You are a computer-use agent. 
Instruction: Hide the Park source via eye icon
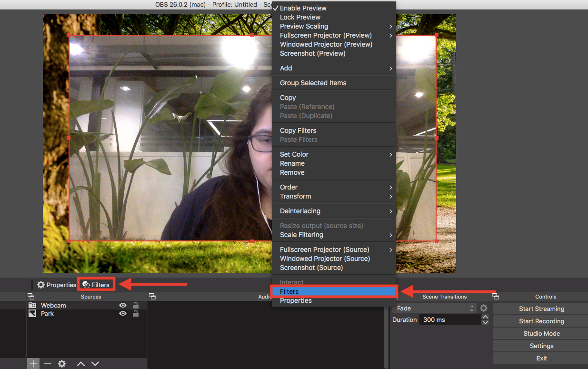coord(123,313)
